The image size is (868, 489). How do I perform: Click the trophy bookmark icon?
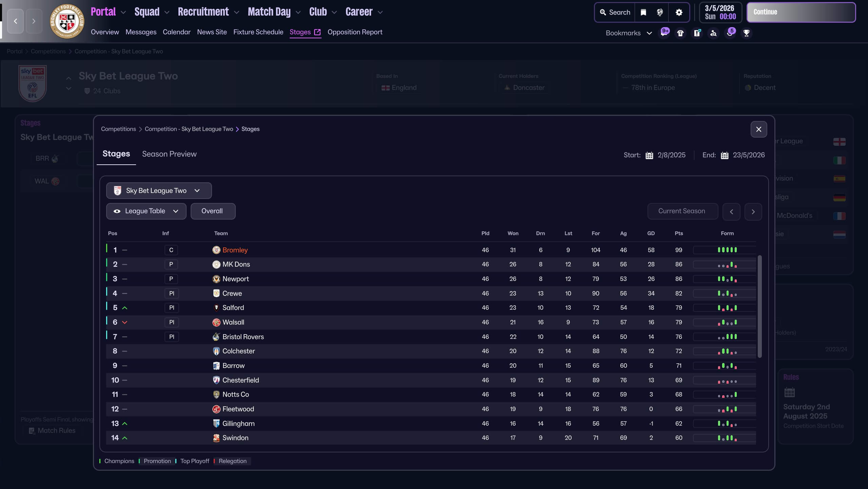[746, 33]
